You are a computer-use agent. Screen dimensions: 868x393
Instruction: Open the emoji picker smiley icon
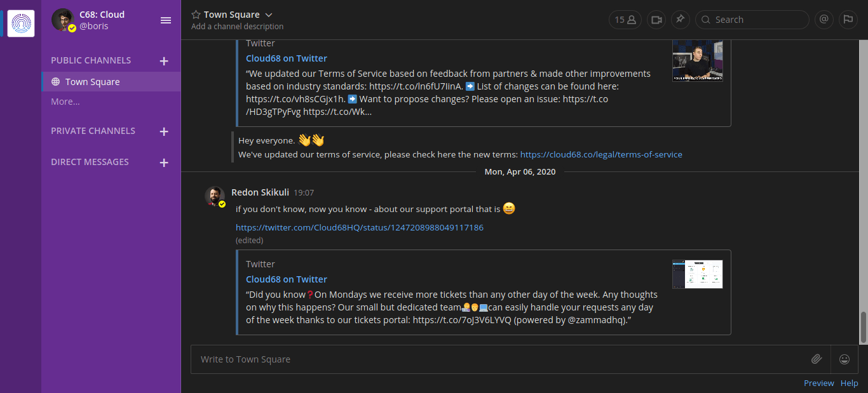coord(844,359)
